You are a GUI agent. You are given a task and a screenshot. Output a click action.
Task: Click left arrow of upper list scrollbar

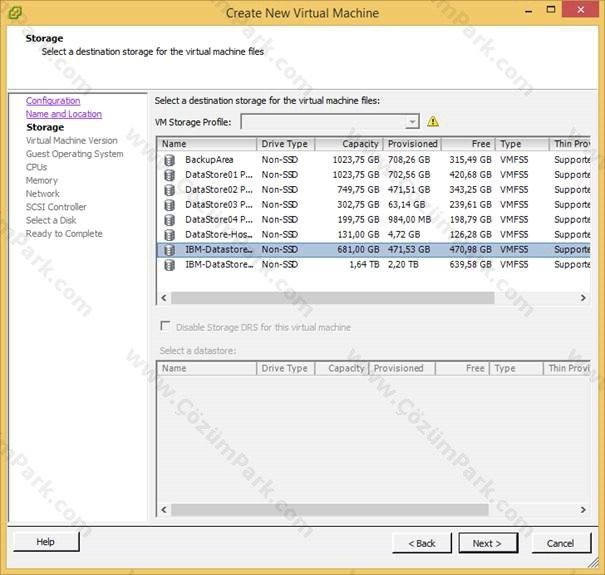point(164,298)
